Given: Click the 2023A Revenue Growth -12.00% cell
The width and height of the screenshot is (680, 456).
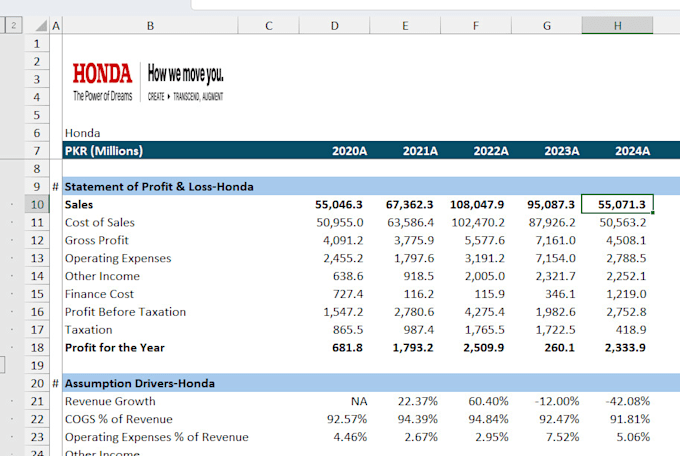Looking at the screenshot, I should click(x=556, y=401).
